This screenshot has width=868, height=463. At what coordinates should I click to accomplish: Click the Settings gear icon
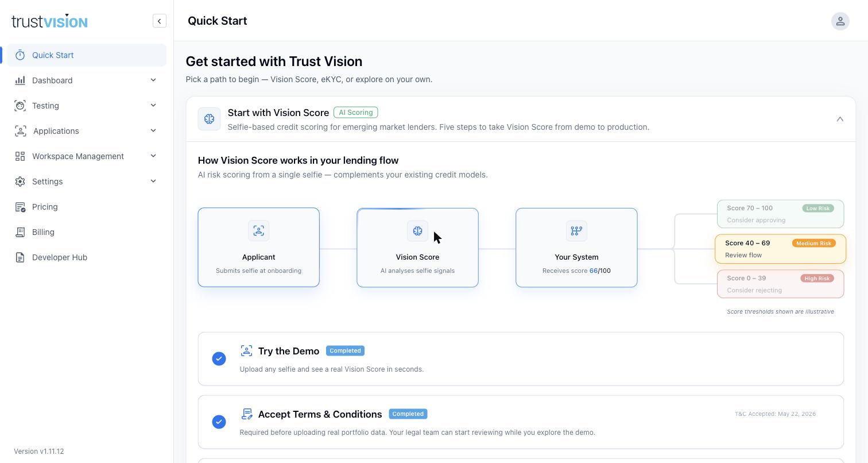(20, 182)
